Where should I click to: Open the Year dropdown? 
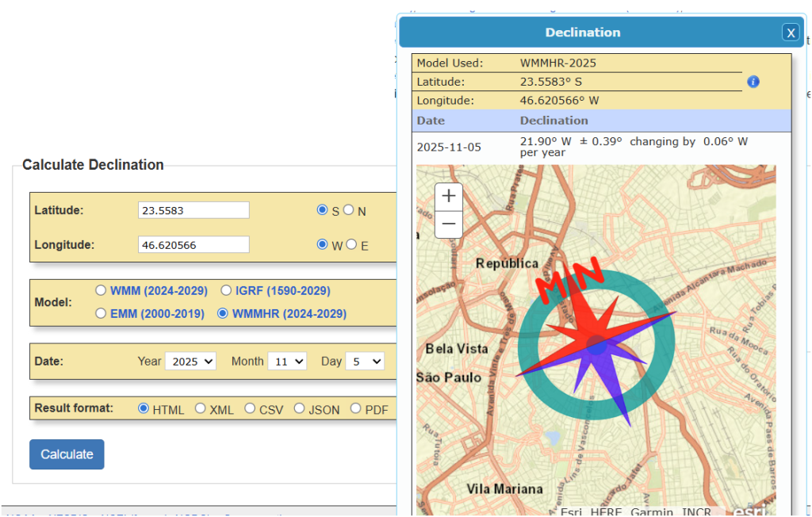point(190,361)
